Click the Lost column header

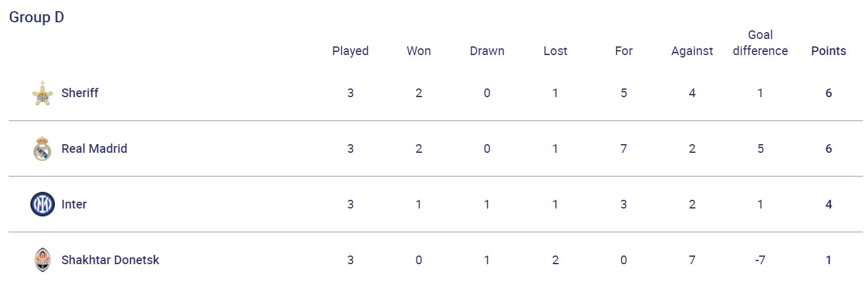point(555,51)
